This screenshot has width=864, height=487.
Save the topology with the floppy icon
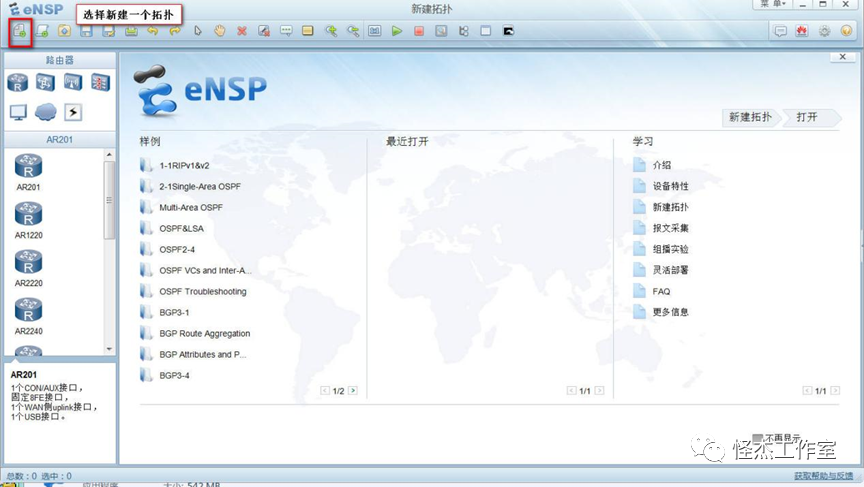[87, 31]
